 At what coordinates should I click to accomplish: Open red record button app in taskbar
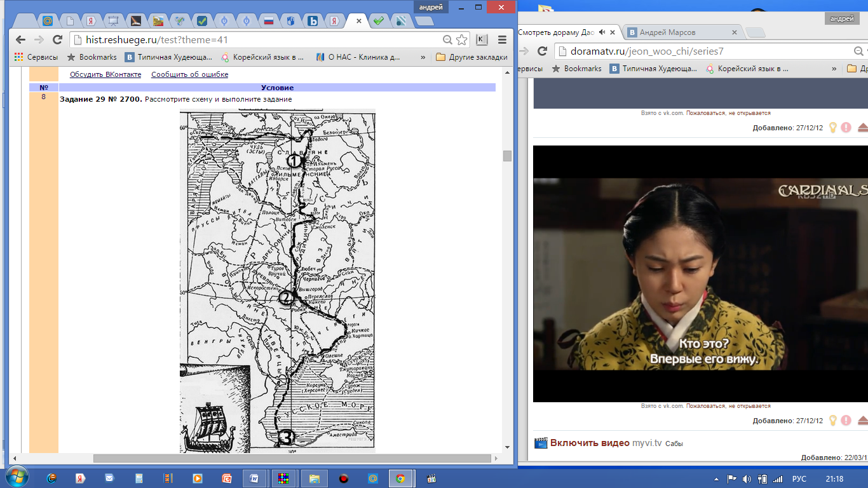click(344, 478)
